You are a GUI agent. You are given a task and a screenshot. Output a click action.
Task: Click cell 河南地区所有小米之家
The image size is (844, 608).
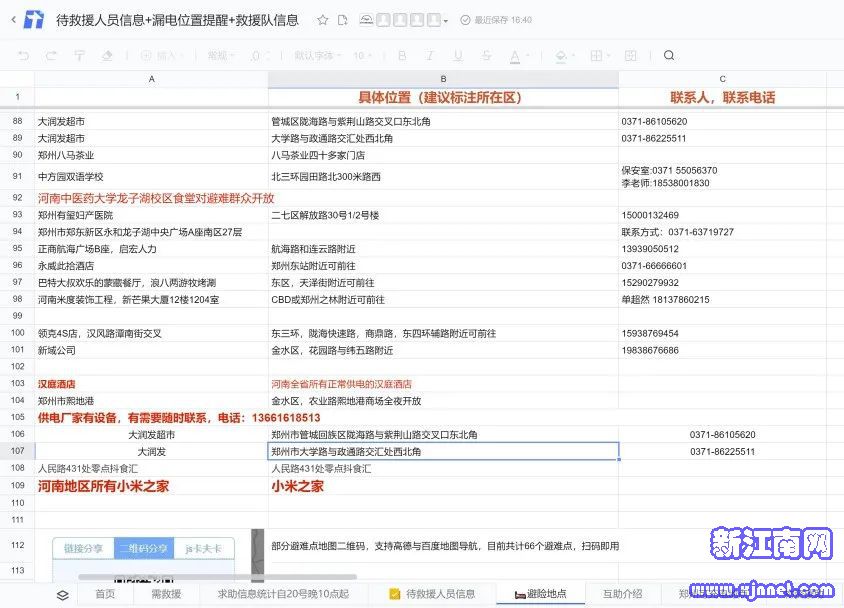coord(151,486)
